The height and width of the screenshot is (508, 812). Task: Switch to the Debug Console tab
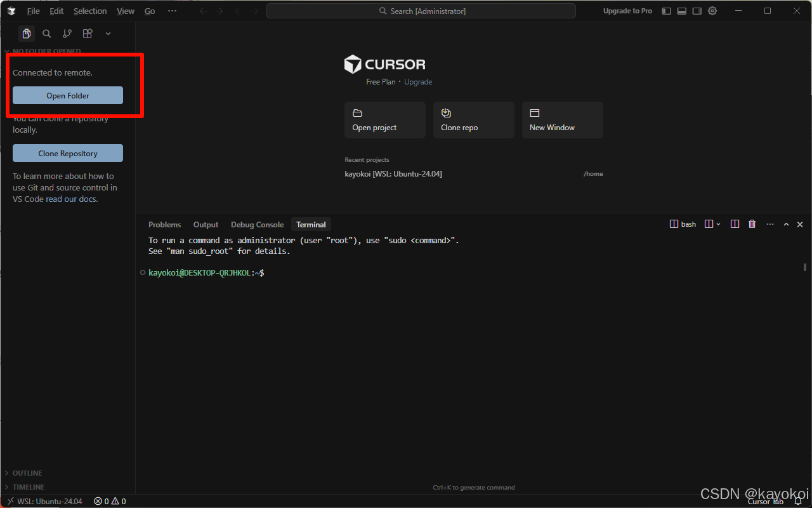point(257,225)
